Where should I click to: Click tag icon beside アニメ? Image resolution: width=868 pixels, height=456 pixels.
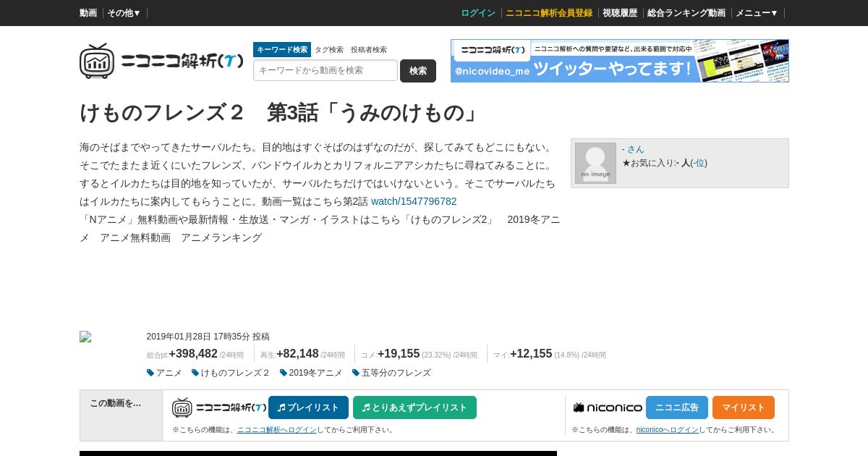tap(150, 373)
